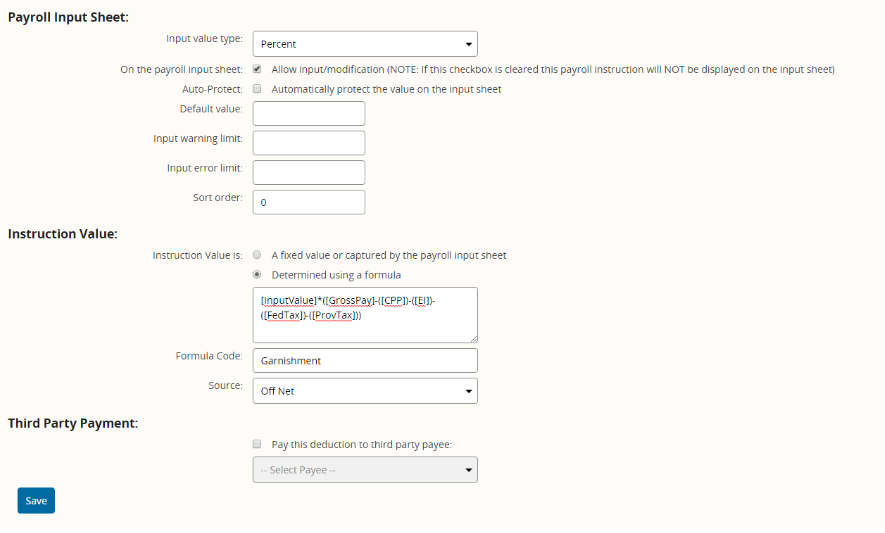Click the Input warning limit field
Viewport: 885px width, 533px height.
(309, 143)
